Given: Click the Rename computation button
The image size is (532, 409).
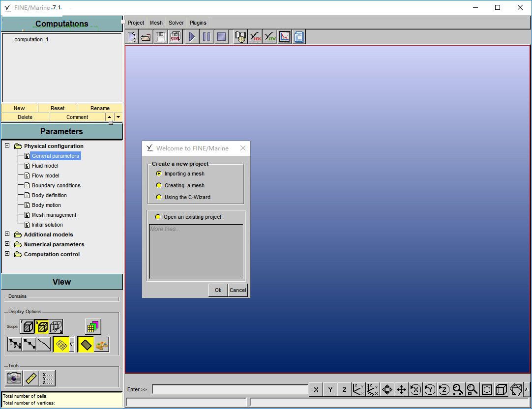Looking at the screenshot, I should pyautogui.click(x=100, y=108).
